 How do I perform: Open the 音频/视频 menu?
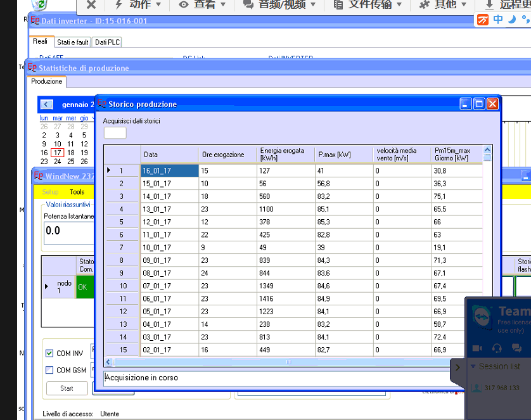click(279, 4)
